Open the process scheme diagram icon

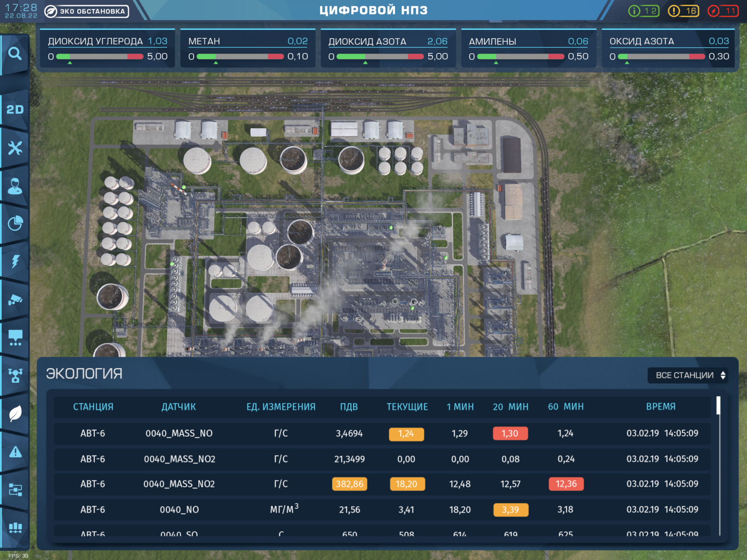point(15,490)
